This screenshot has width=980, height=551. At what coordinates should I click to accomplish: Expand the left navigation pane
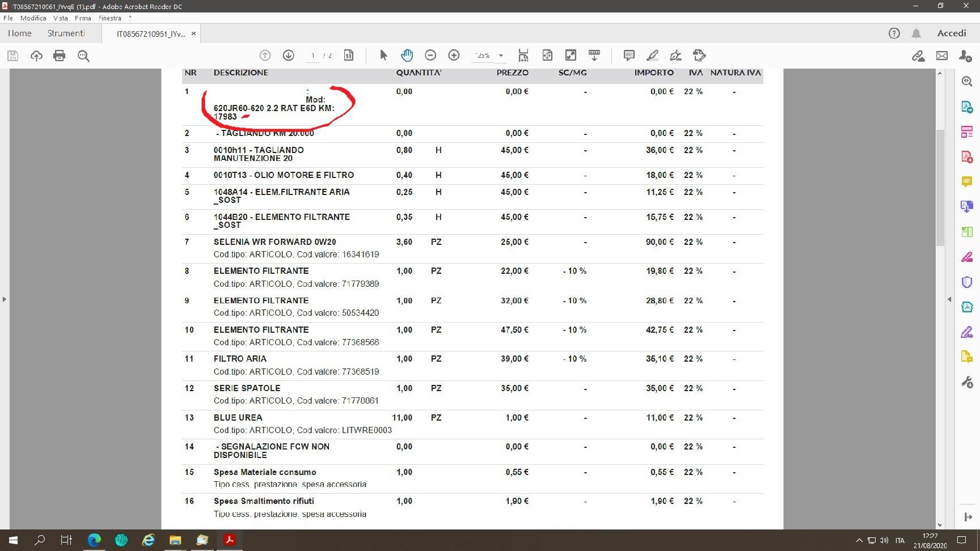point(5,299)
